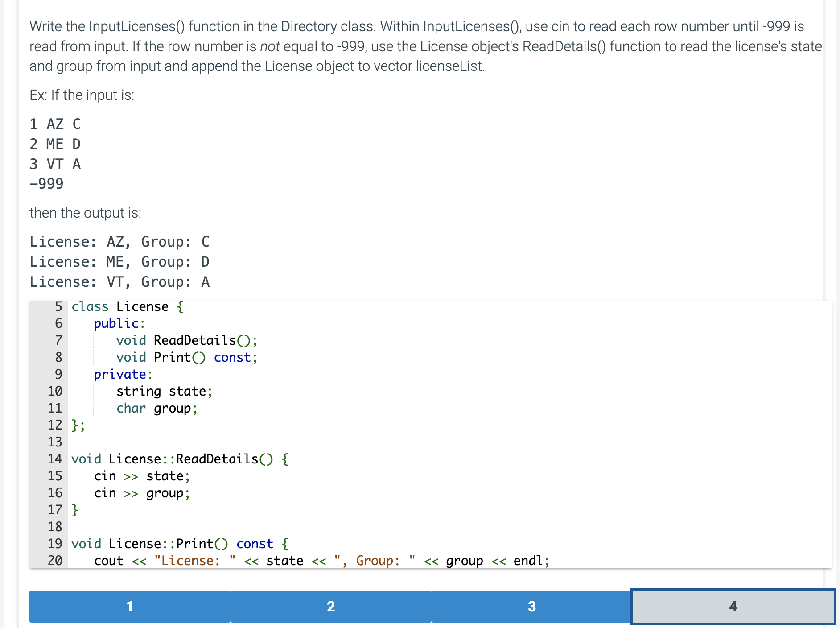Select the License: AZ output example line
This screenshot has width=840, height=628.
[x=119, y=241]
